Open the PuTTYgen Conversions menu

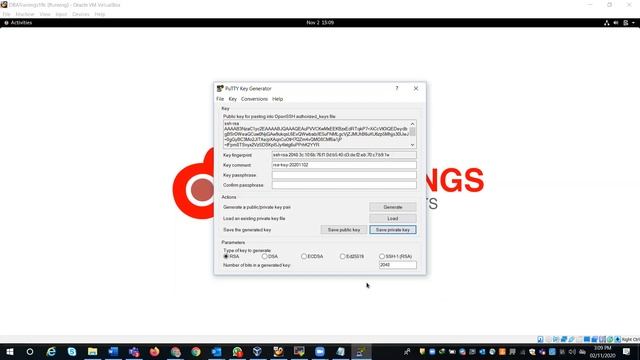(x=254, y=99)
